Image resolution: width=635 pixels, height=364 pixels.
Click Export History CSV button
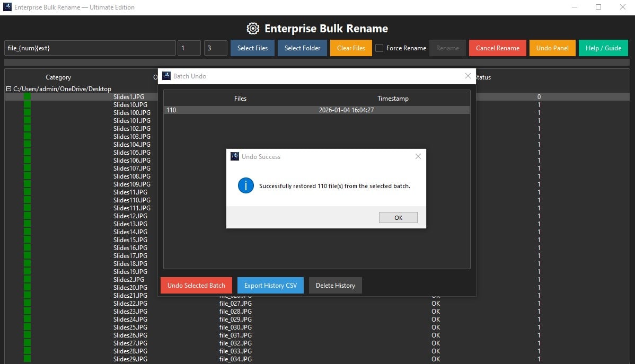270,286
